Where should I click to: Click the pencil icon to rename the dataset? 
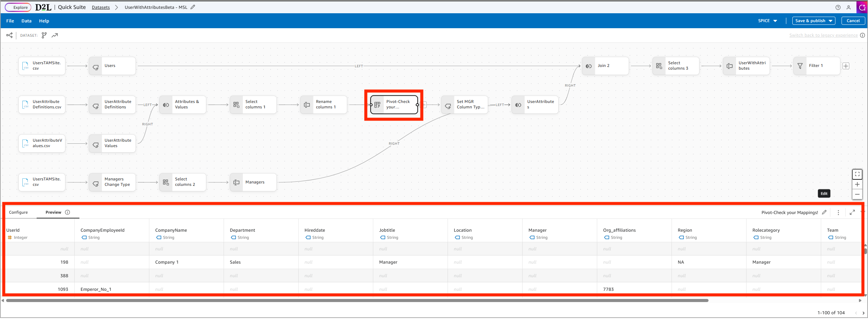click(192, 7)
